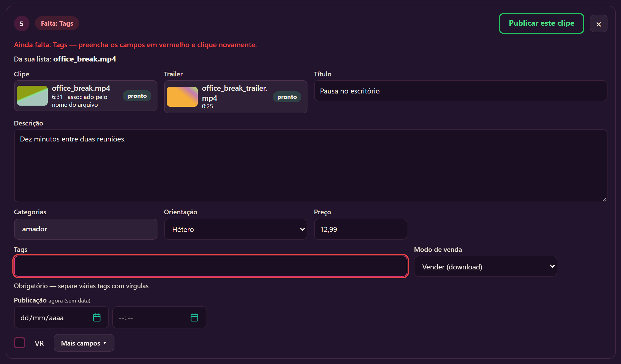The width and height of the screenshot is (621, 364).
Task: Click the office_break_trailer.mp4 trailer thumbnail
Action: 182,97
